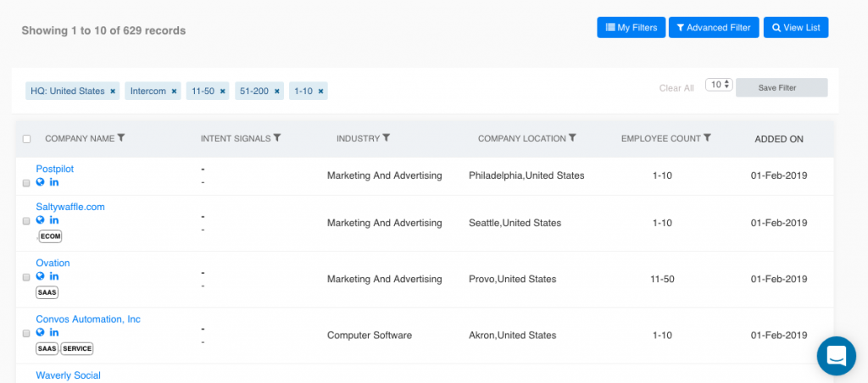
Task: Open the Waverly Social company link
Action: coord(68,375)
